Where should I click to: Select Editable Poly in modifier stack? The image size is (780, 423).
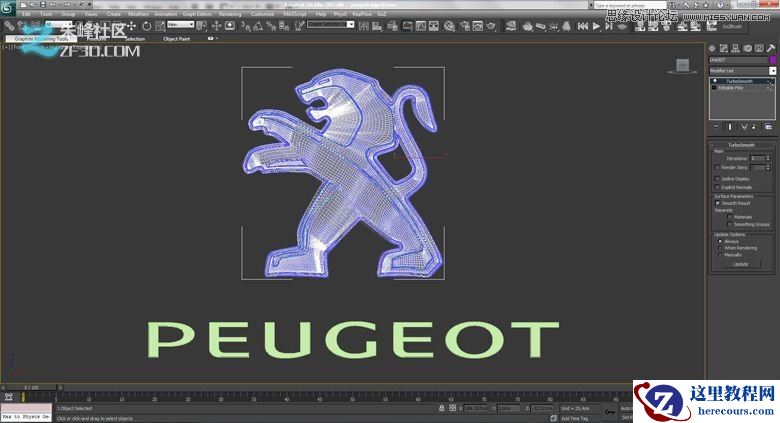tap(730, 88)
